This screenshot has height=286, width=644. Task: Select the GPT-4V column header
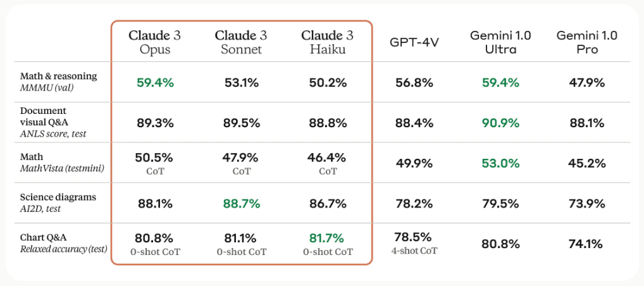point(414,42)
